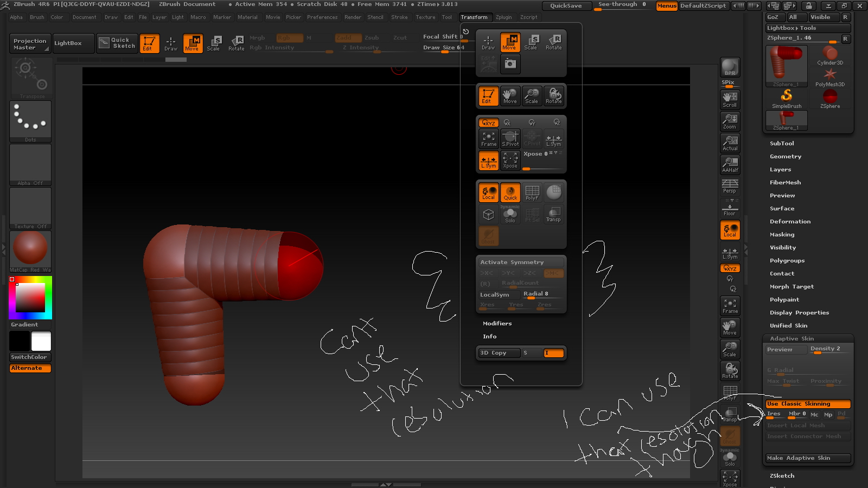Image resolution: width=868 pixels, height=488 pixels.
Task: Click the QuickSave button
Action: point(566,5)
